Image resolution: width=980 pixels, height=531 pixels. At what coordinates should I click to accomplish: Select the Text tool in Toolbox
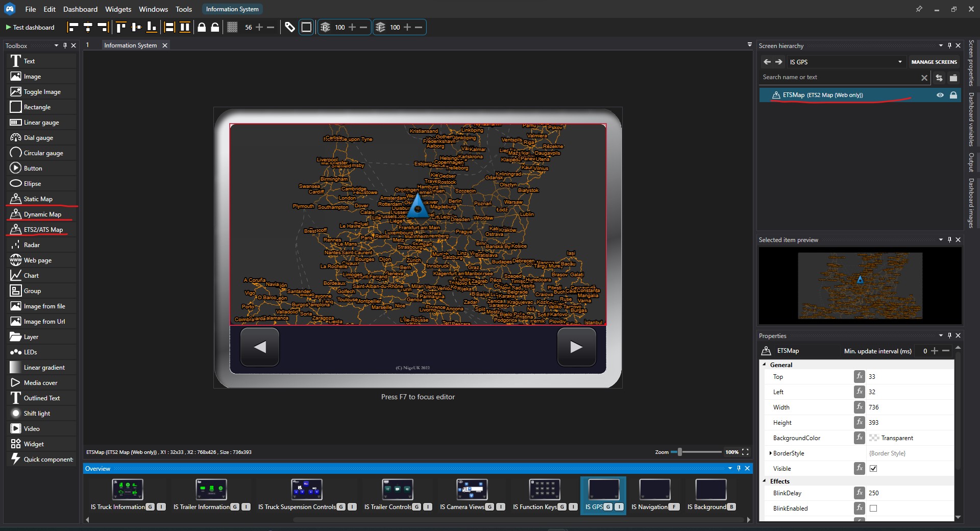[x=42, y=61]
